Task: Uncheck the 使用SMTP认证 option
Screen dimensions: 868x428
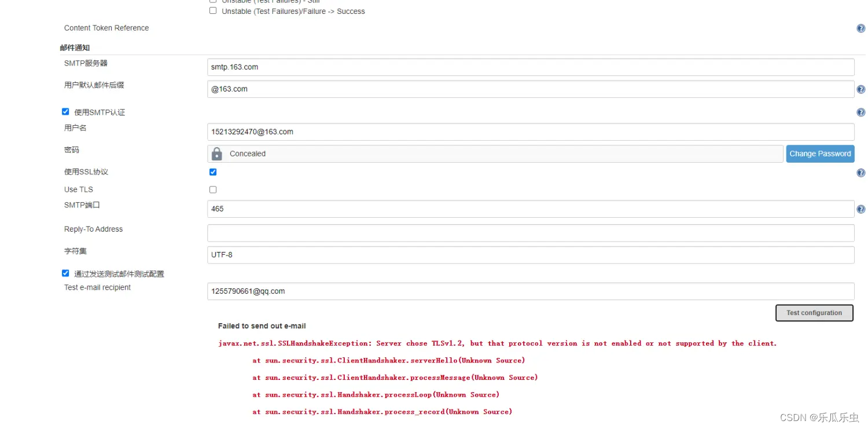Action: pyautogui.click(x=65, y=111)
